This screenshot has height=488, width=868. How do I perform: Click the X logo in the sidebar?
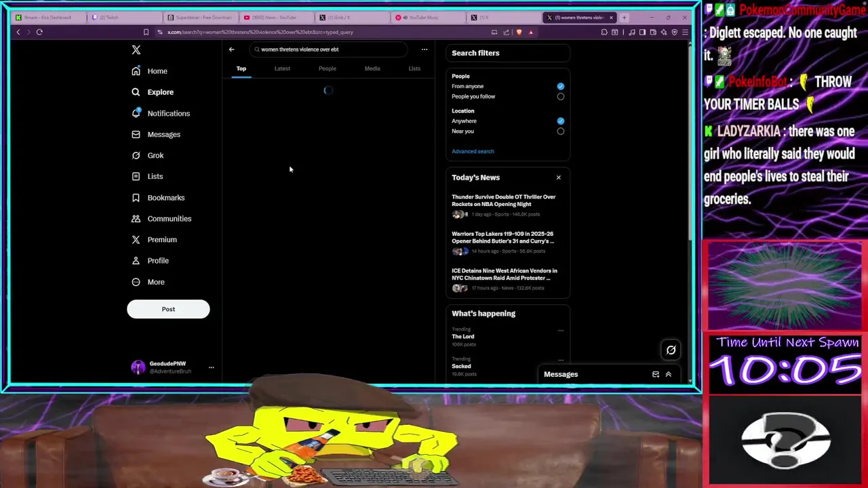(x=136, y=49)
